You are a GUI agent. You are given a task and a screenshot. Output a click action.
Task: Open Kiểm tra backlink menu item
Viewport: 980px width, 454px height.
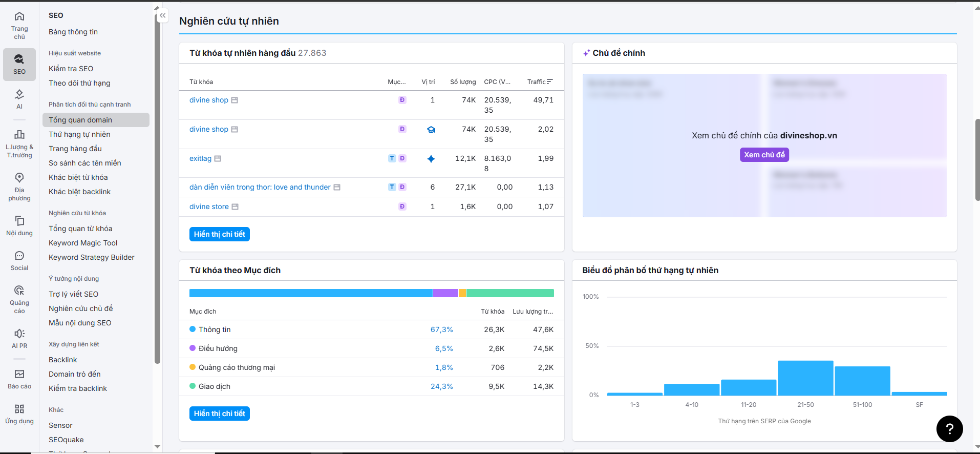78,388
